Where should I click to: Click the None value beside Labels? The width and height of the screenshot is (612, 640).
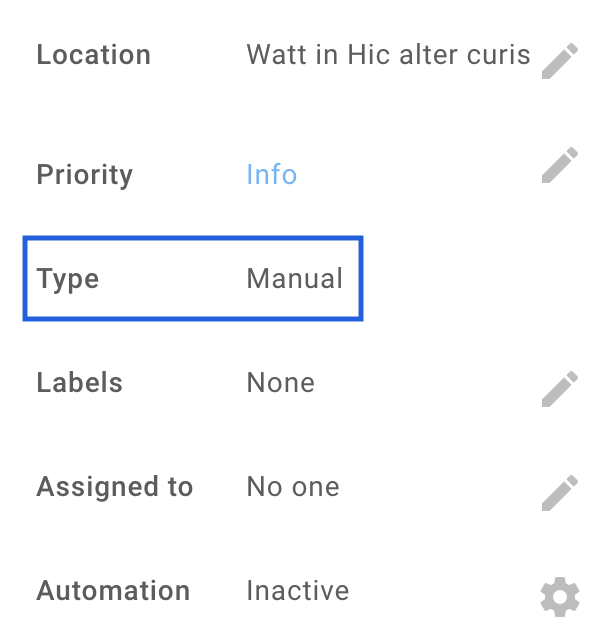click(280, 383)
